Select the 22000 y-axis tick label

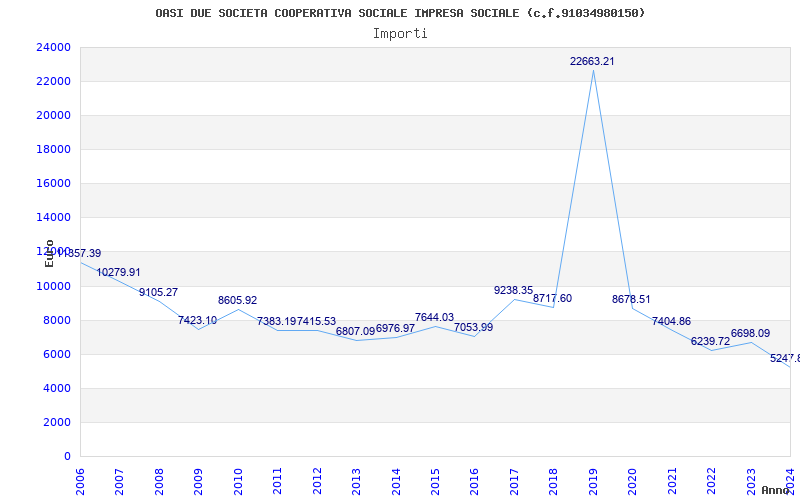pyautogui.click(x=54, y=82)
